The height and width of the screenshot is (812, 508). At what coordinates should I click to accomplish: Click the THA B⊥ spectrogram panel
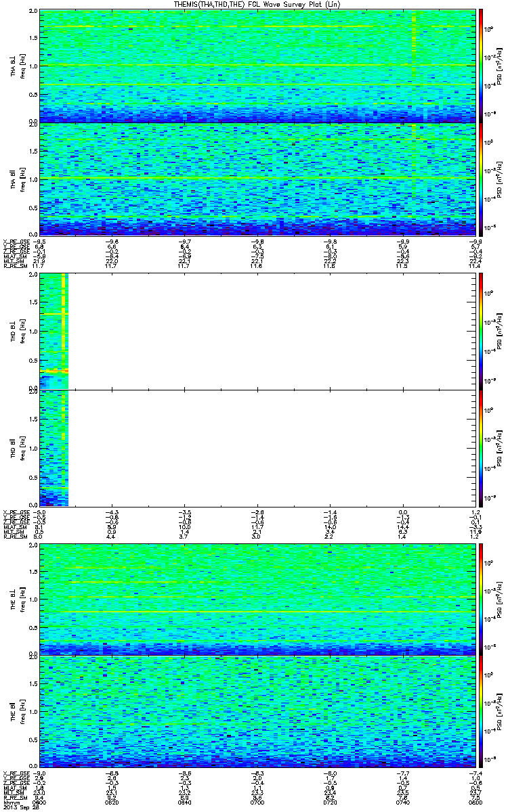click(x=257, y=66)
